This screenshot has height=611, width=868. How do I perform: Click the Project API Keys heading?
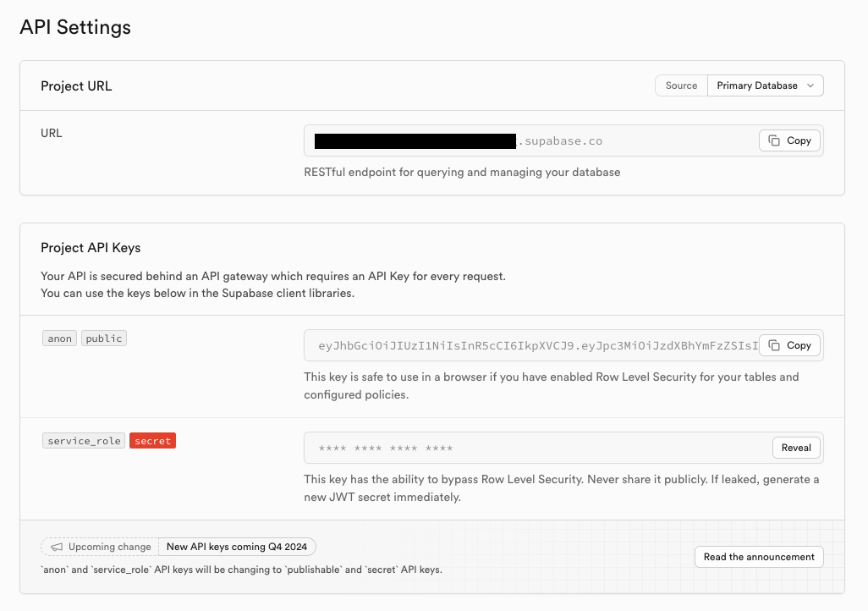91,248
